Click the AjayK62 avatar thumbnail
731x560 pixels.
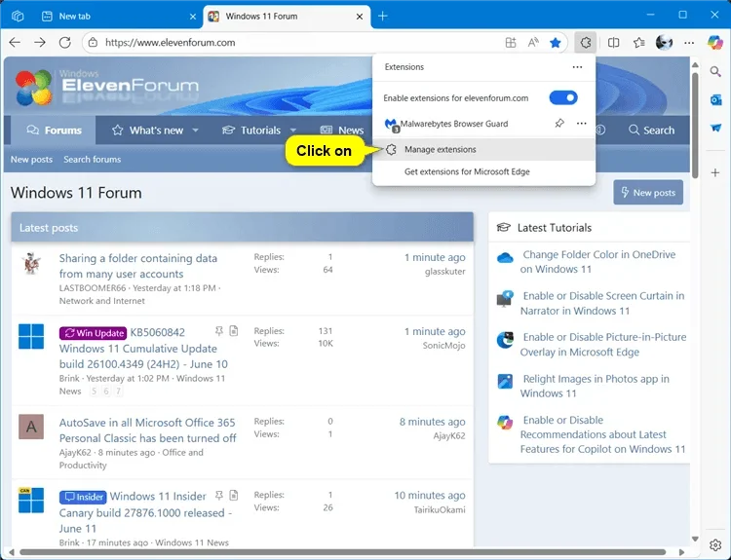tap(31, 427)
